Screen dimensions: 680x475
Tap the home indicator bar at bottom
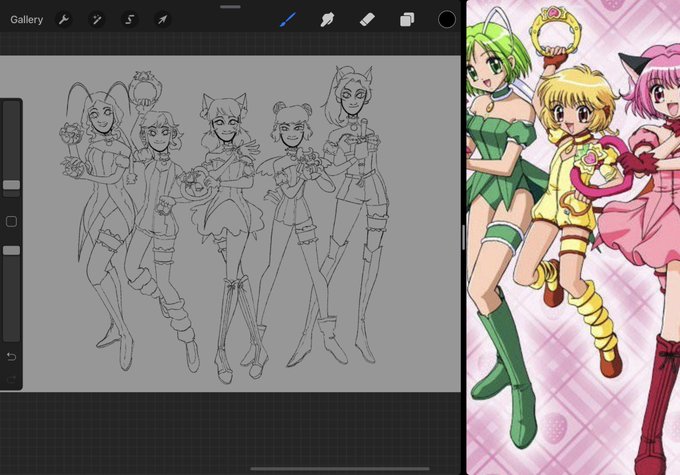[340, 468]
